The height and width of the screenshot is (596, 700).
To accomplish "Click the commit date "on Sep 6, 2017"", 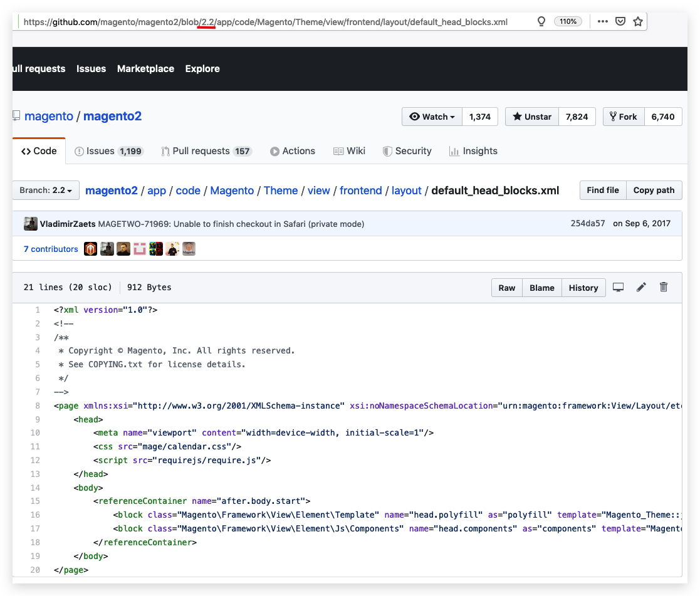I will click(642, 223).
